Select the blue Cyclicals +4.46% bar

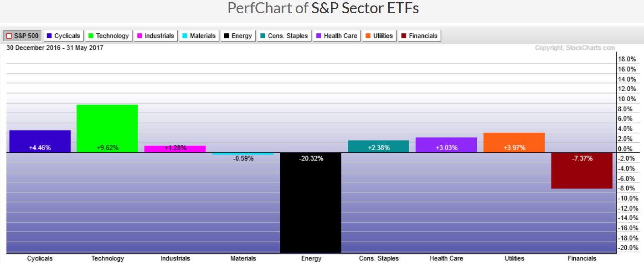point(40,141)
